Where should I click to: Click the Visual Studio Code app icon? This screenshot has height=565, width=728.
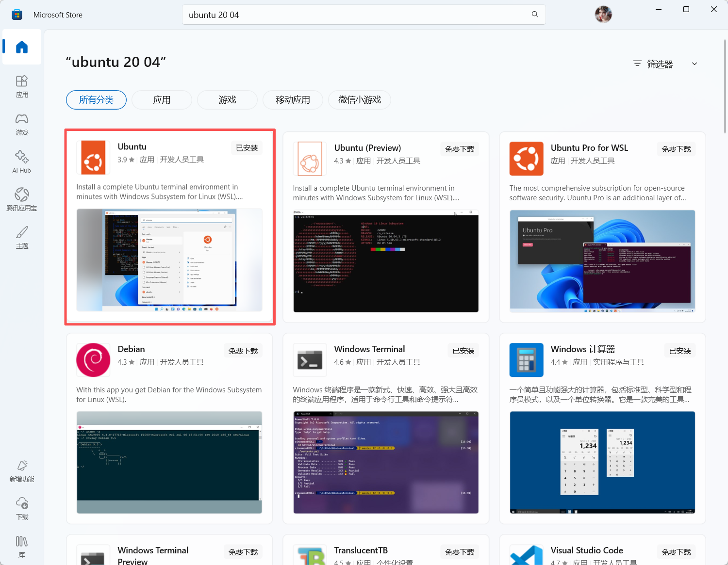(526, 555)
